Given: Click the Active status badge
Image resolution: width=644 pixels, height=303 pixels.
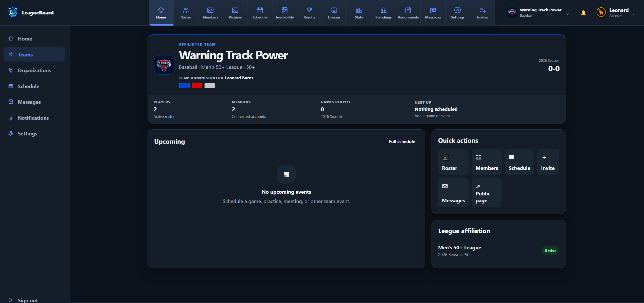Looking at the screenshot, I should [550, 251].
